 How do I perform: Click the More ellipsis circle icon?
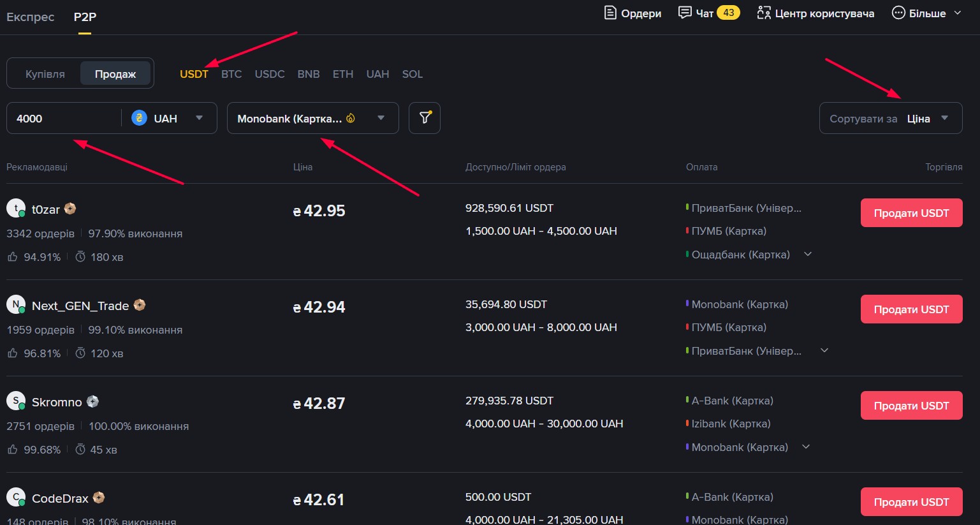(x=898, y=13)
